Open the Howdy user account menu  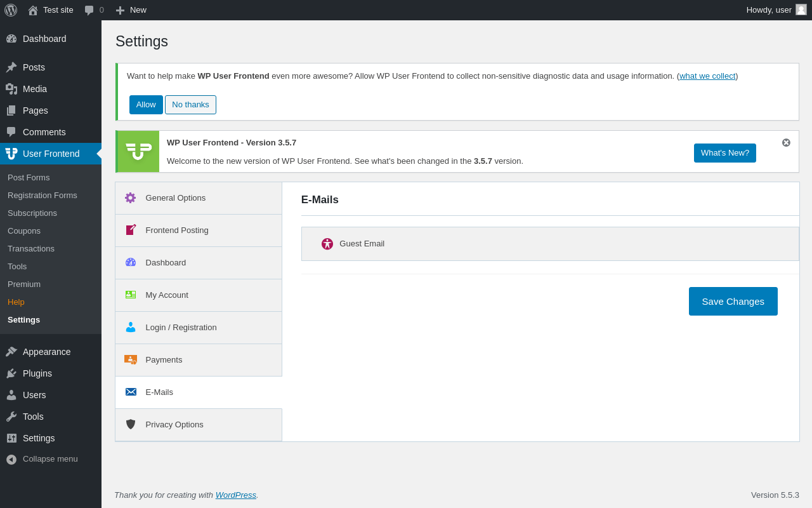click(776, 10)
